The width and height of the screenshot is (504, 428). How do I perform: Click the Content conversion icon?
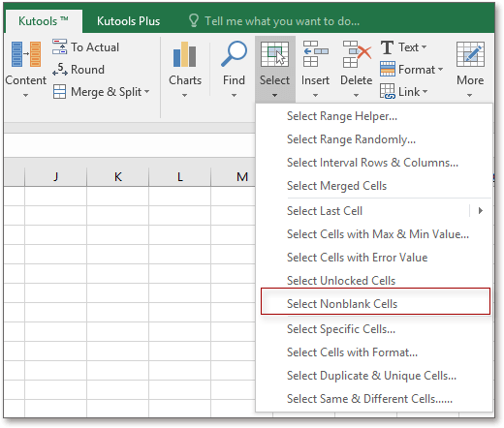pos(26,54)
